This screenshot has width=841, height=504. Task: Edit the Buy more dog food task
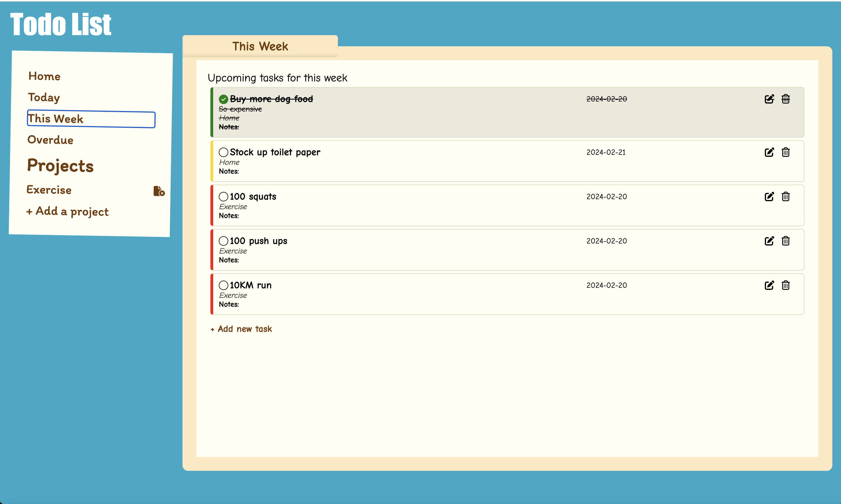tap(769, 99)
